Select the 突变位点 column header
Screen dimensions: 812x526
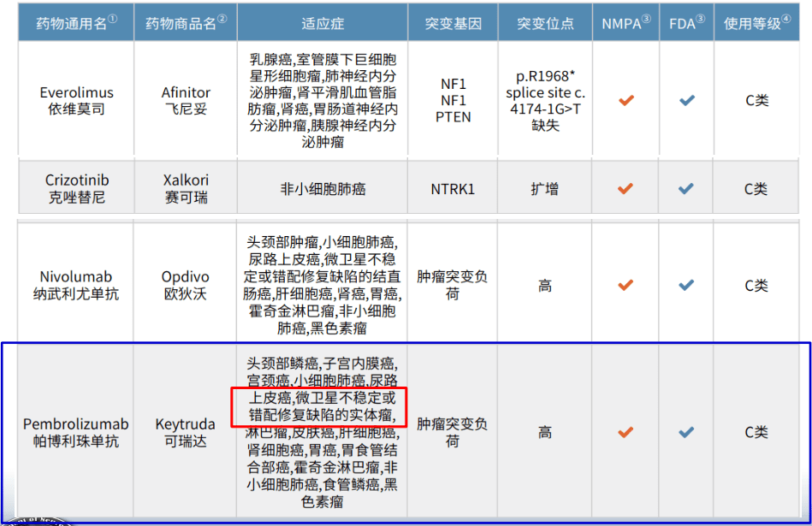(545, 23)
